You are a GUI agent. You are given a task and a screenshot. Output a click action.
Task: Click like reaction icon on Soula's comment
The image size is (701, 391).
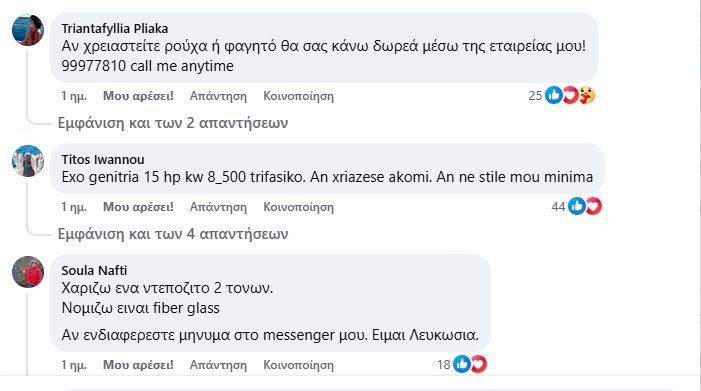tap(462, 364)
